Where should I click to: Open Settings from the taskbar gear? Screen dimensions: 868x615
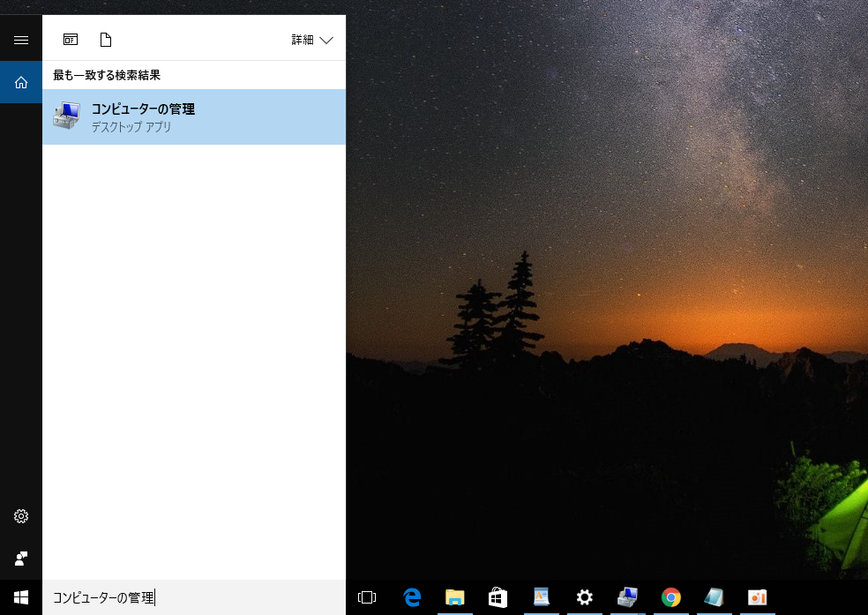[x=584, y=597]
